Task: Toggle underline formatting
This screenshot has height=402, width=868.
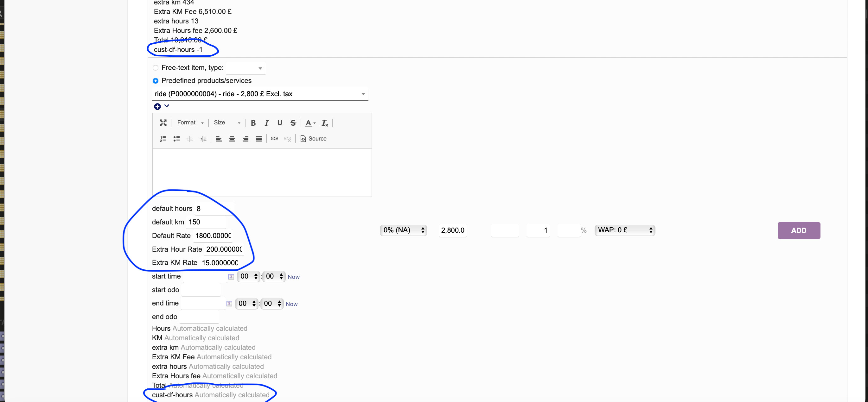Action: (280, 123)
